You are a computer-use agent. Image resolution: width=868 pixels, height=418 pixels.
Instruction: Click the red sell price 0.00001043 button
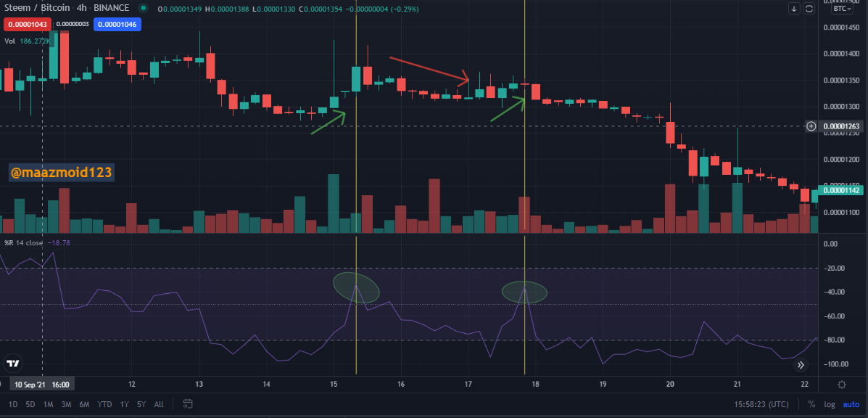tap(28, 25)
